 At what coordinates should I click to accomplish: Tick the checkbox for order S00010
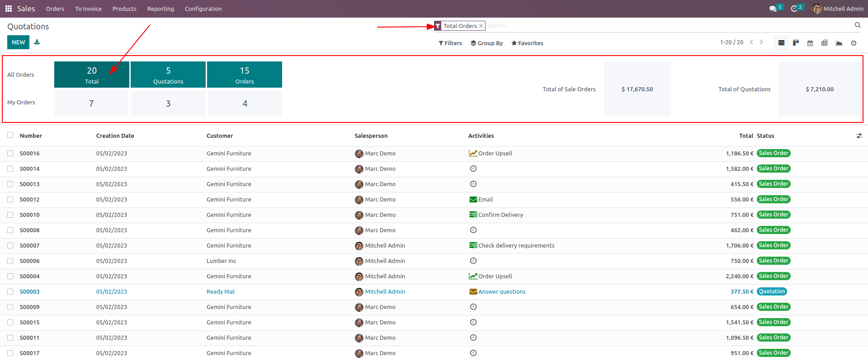tap(10, 215)
